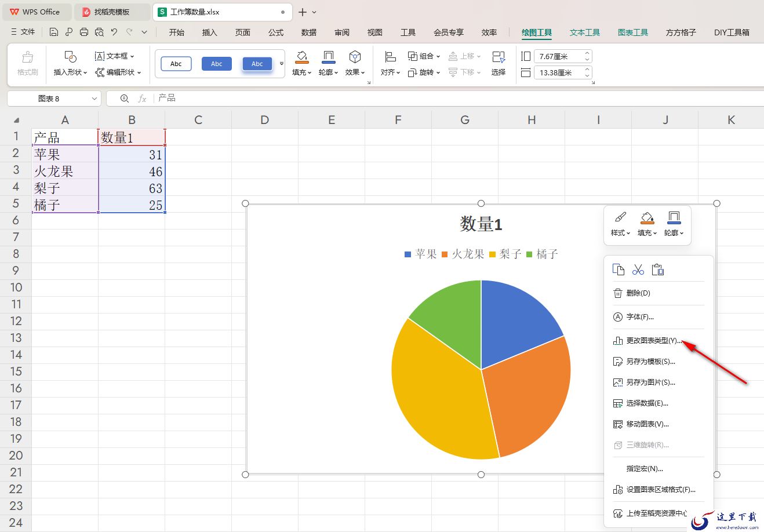Decrease shape width with the down stepper

[587, 75]
